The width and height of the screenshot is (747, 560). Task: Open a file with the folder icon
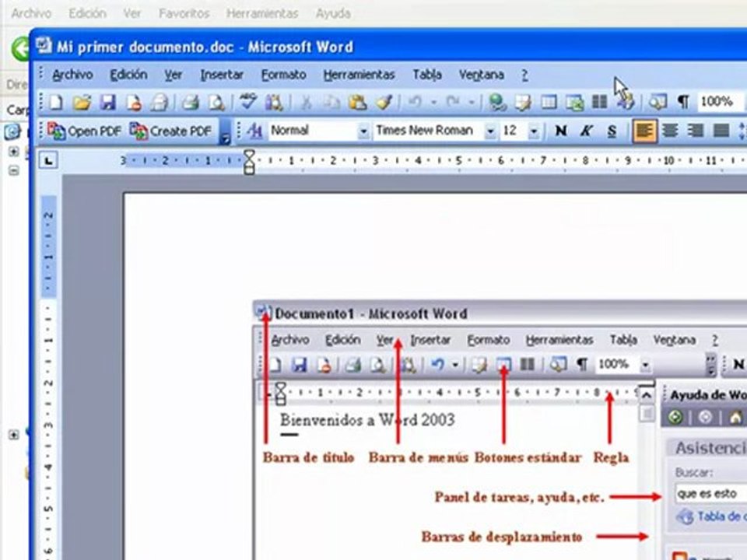pyautogui.click(x=82, y=102)
